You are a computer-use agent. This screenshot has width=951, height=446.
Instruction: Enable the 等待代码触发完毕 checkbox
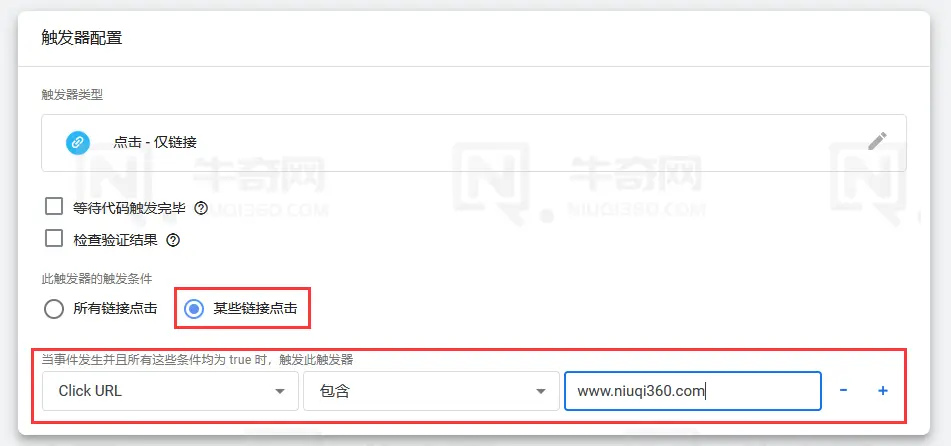coord(54,206)
